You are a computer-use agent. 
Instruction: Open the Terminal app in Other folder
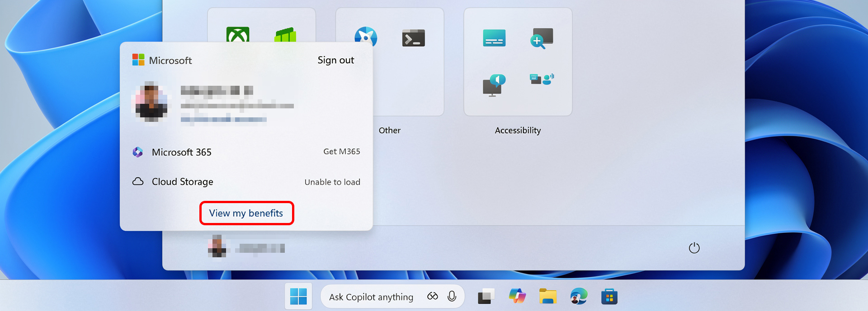pos(413,38)
